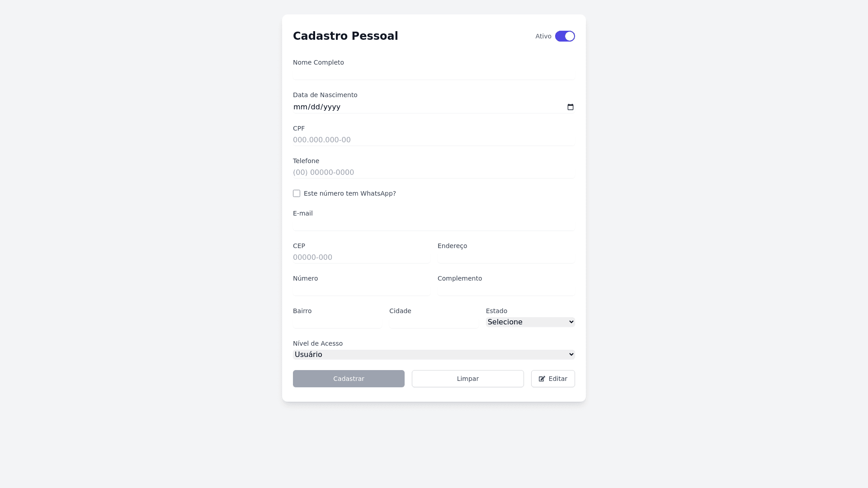Toggle the Ativo switch off
Viewport: 868px width, 488px height.
565,36
